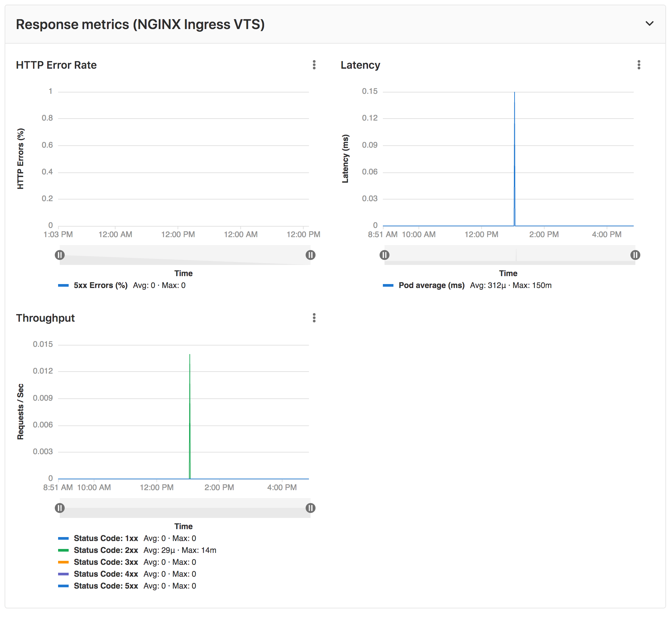Toggle Status Code: 2xx series visibility
The image size is (672, 617).
tap(106, 550)
